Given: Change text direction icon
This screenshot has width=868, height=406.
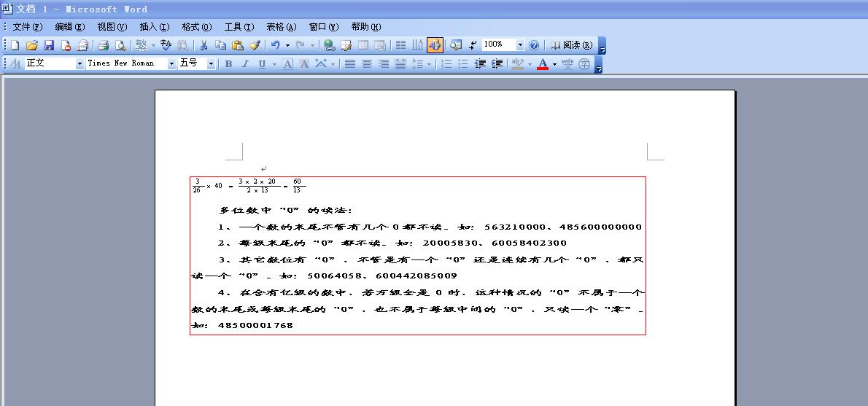Looking at the screenshot, I should coord(417,45).
